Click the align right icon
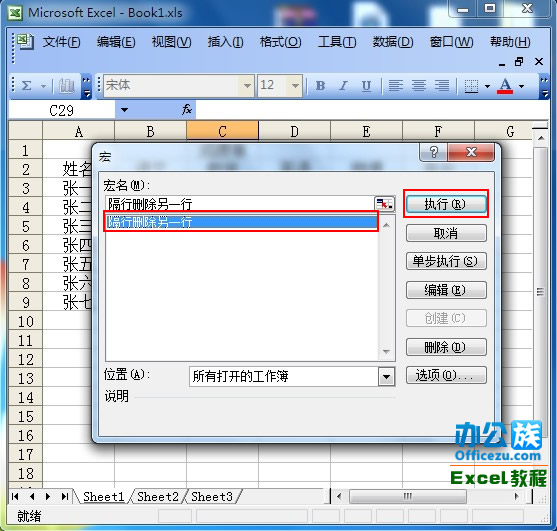557x531 pixels. [442, 86]
